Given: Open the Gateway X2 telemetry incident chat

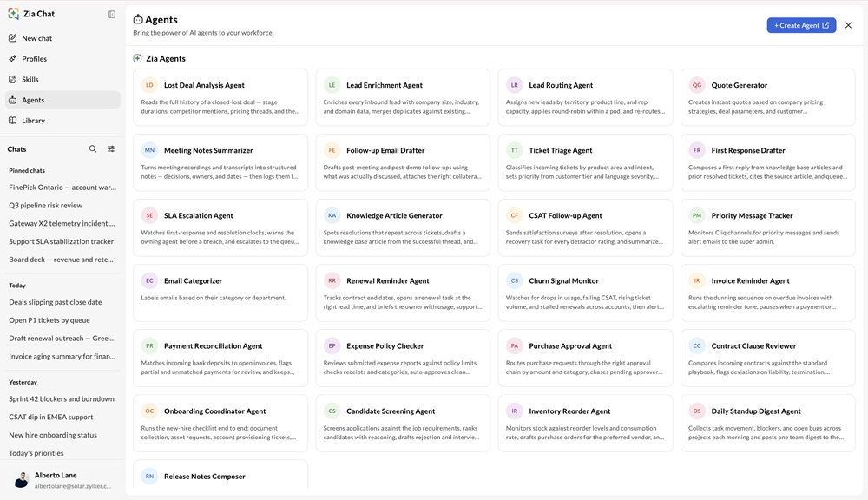Looking at the screenshot, I should point(62,223).
